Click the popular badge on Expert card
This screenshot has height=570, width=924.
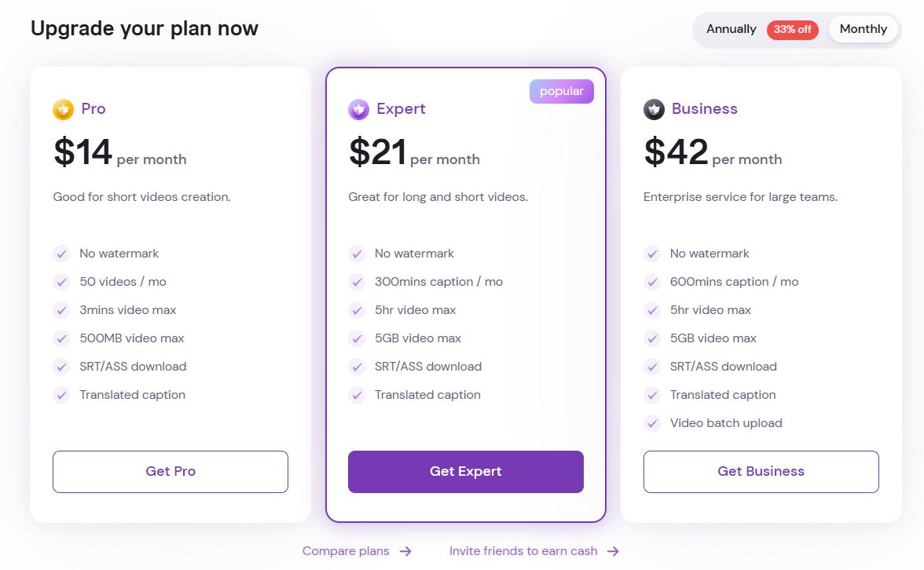tap(562, 91)
